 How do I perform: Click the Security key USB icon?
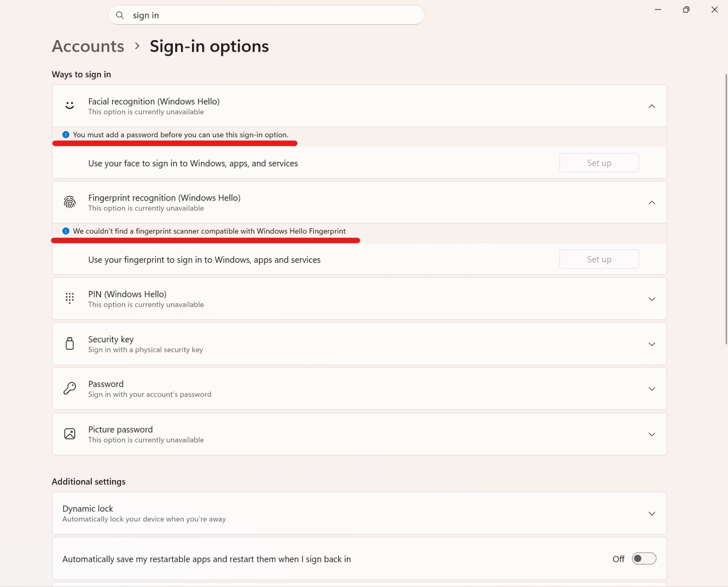[70, 344]
